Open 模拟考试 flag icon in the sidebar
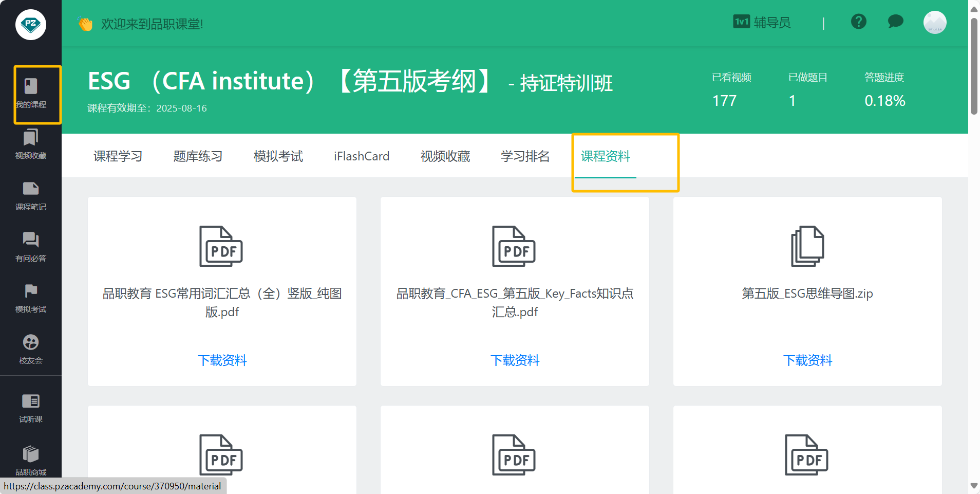This screenshot has height=494, width=980. pyautogui.click(x=31, y=291)
